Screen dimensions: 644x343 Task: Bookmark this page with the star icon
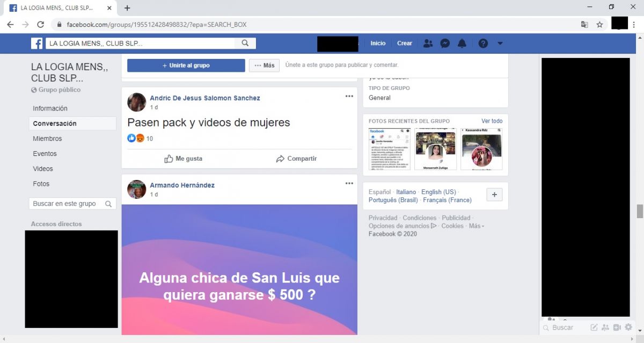pyautogui.click(x=599, y=25)
